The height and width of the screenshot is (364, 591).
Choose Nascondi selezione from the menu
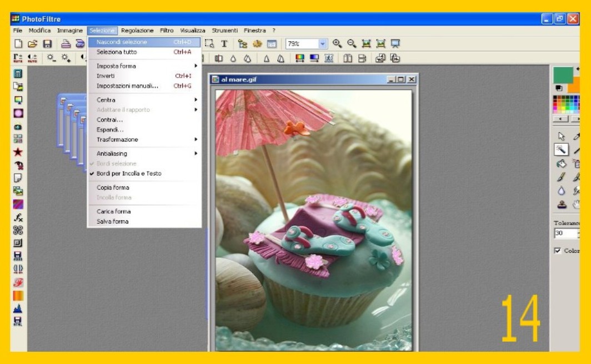tap(122, 42)
